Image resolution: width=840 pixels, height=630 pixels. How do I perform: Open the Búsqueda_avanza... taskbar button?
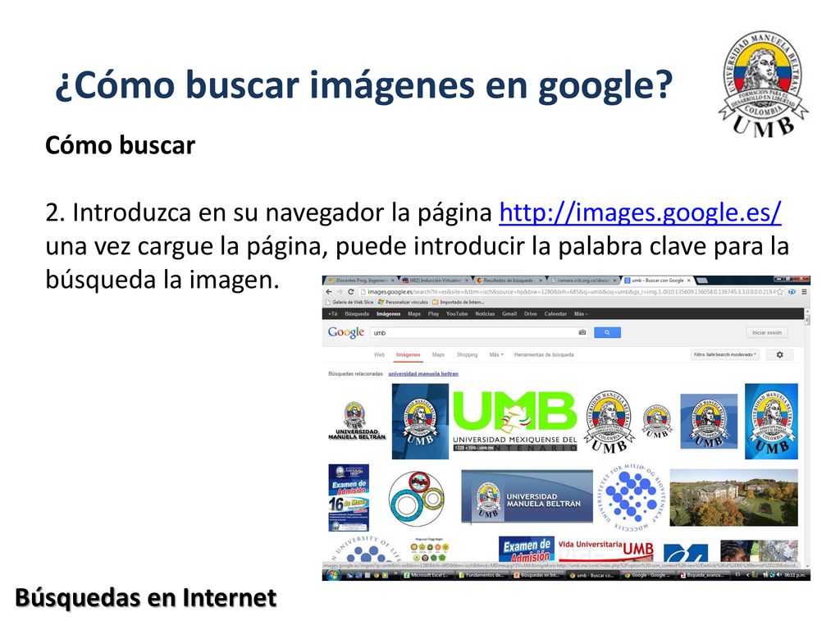[702, 575]
